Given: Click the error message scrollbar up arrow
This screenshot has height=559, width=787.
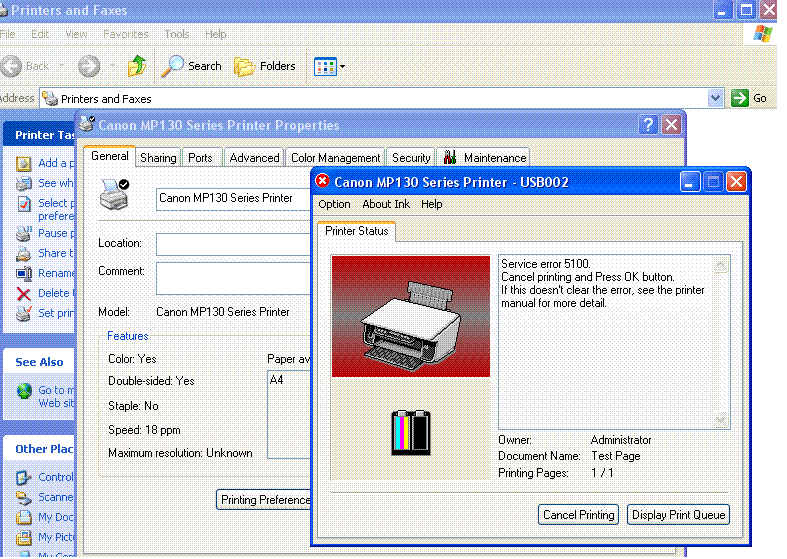Looking at the screenshot, I should [721, 265].
